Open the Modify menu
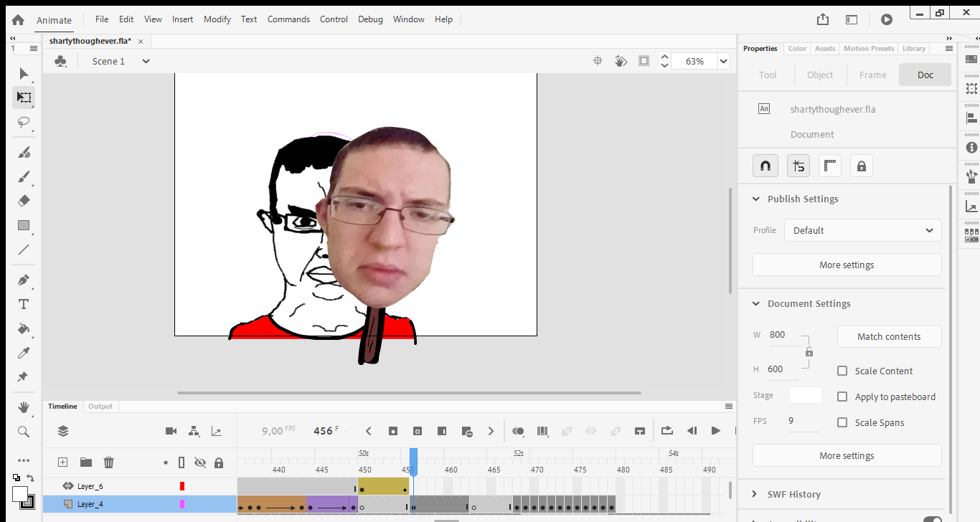Screen dimensions: 980x522 point(217,19)
